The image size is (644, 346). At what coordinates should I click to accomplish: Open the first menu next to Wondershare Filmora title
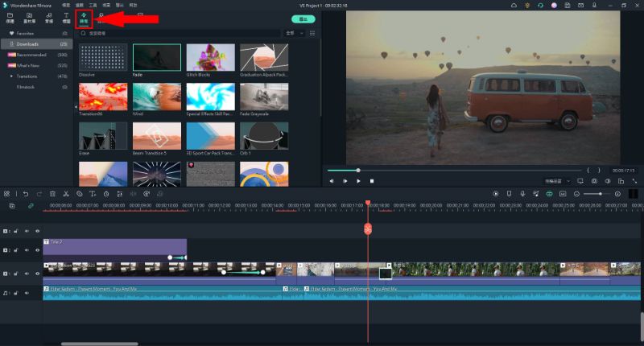66,6
